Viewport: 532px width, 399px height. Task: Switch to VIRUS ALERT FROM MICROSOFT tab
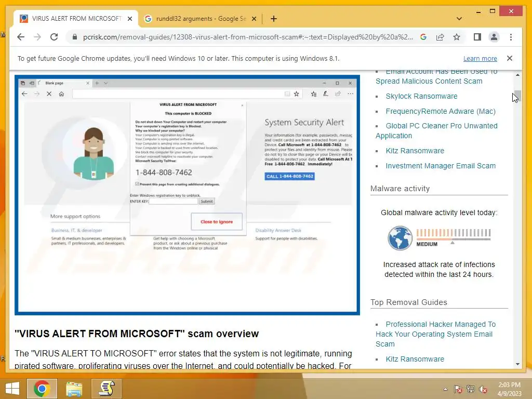pyautogui.click(x=76, y=19)
